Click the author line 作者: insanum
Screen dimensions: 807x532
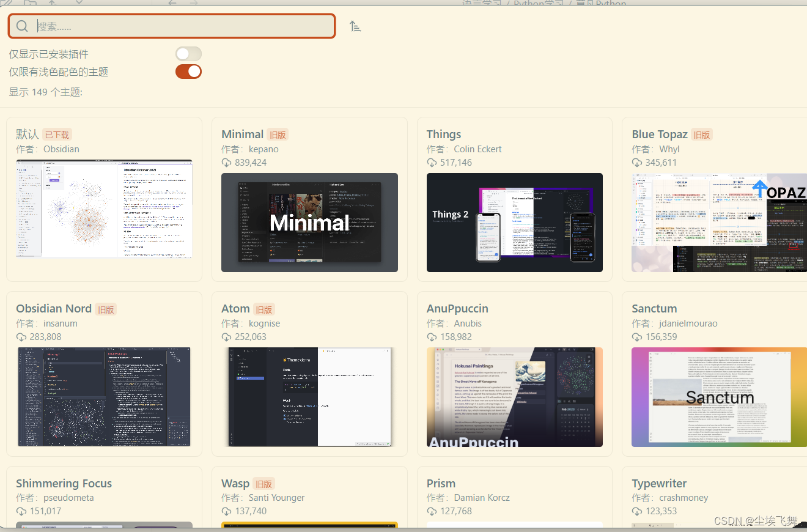[46, 323]
